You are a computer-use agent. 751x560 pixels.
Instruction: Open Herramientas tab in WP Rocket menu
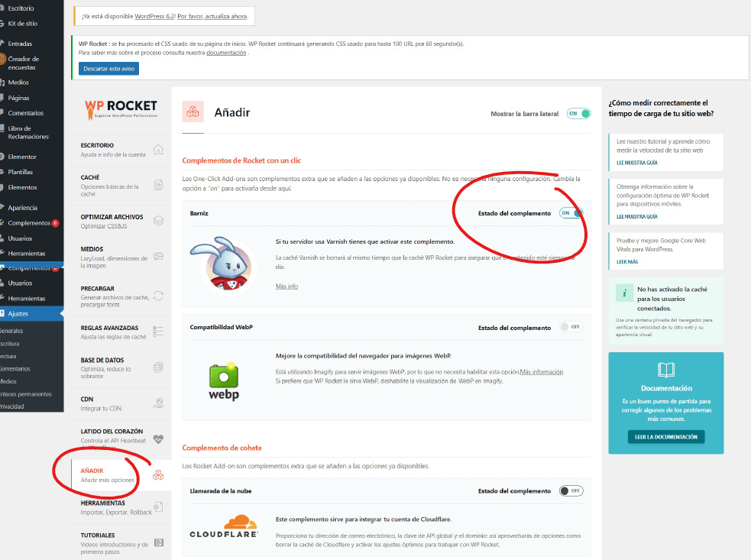click(x=121, y=508)
